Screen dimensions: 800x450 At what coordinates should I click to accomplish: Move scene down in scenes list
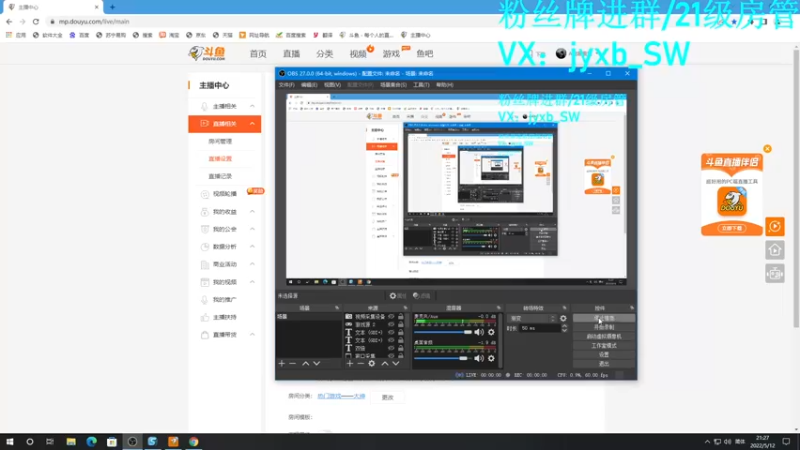pos(316,363)
